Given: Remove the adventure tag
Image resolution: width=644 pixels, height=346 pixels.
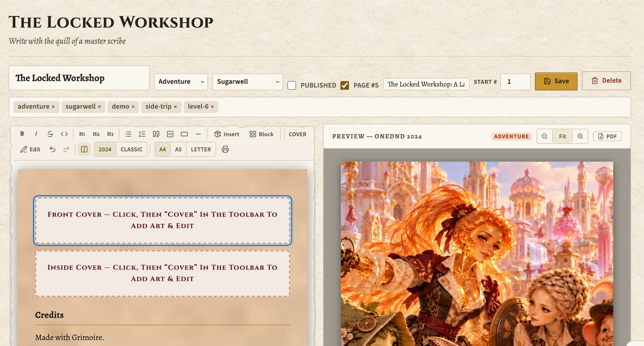Looking at the screenshot, I should click(53, 107).
